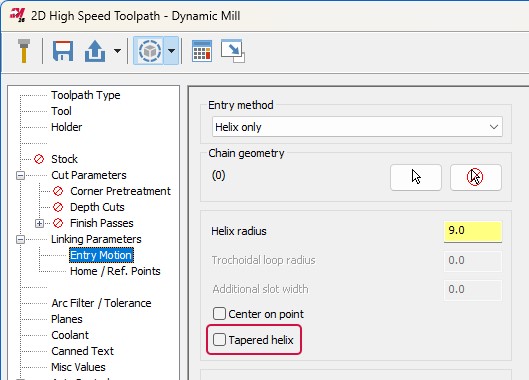Open the arrow beside the cube display icon
Image resolution: width=529 pixels, height=380 pixels.
pos(171,51)
